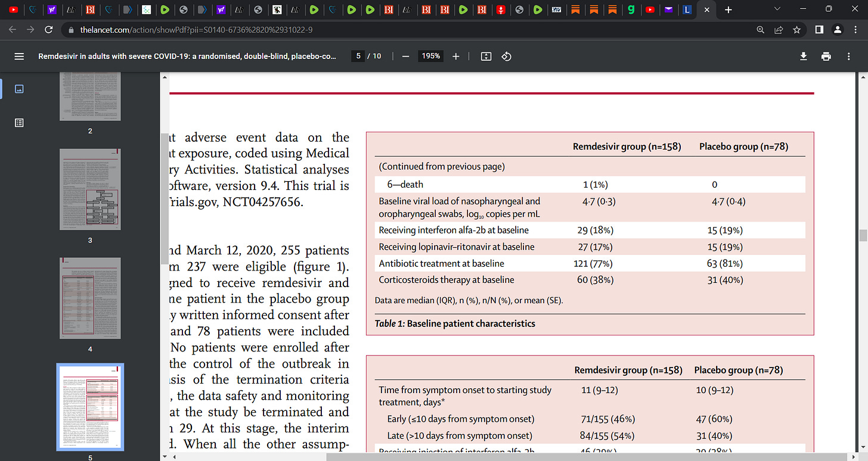Print the PDF document
This screenshot has height=461, width=868.
[x=826, y=56]
